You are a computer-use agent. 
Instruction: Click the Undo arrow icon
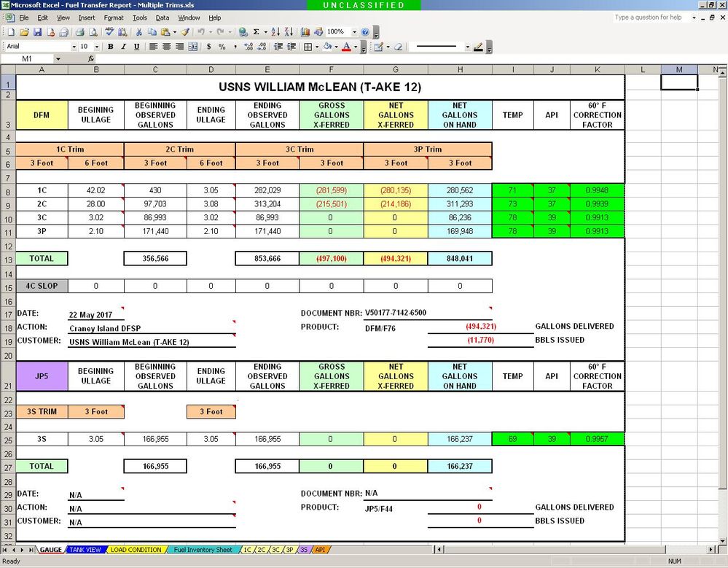pyautogui.click(x=201, y=32)
